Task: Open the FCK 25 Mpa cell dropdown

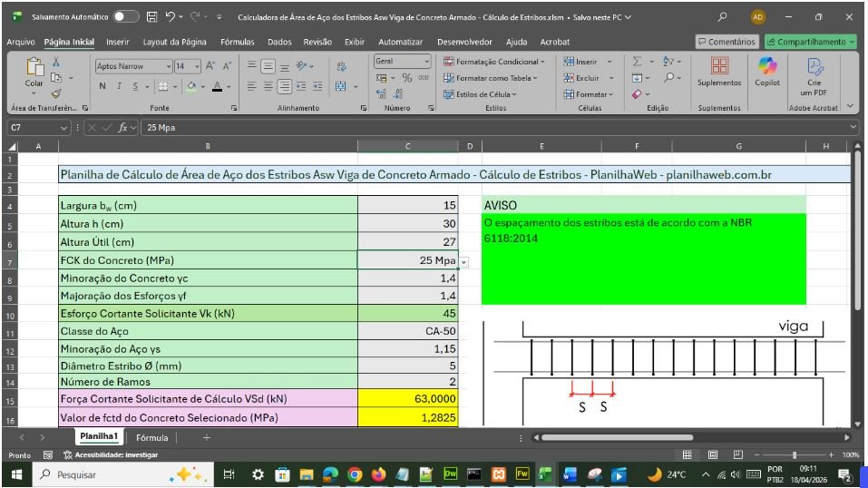Action: 464,261
